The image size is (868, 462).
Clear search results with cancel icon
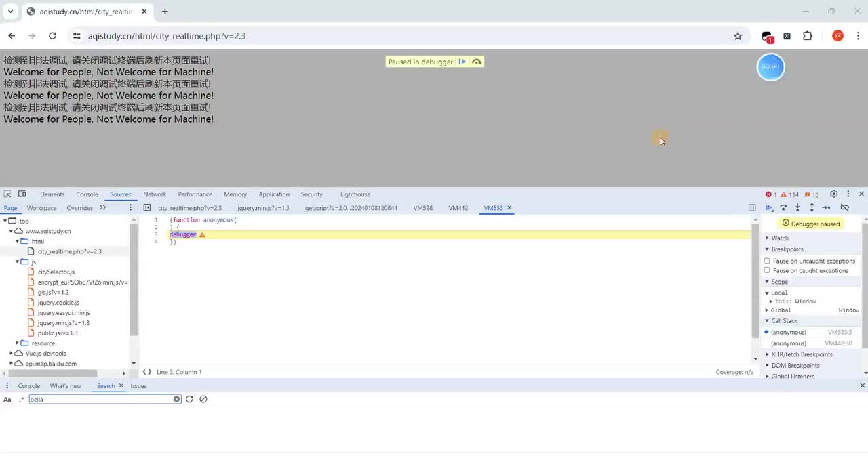coord(203,400)
